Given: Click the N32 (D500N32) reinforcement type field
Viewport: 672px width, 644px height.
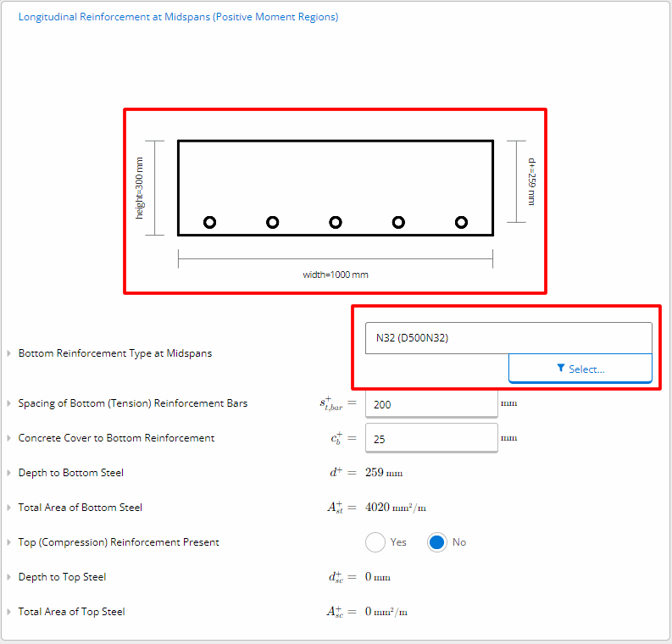Looking at the screenshot, I should coord(508,338).
